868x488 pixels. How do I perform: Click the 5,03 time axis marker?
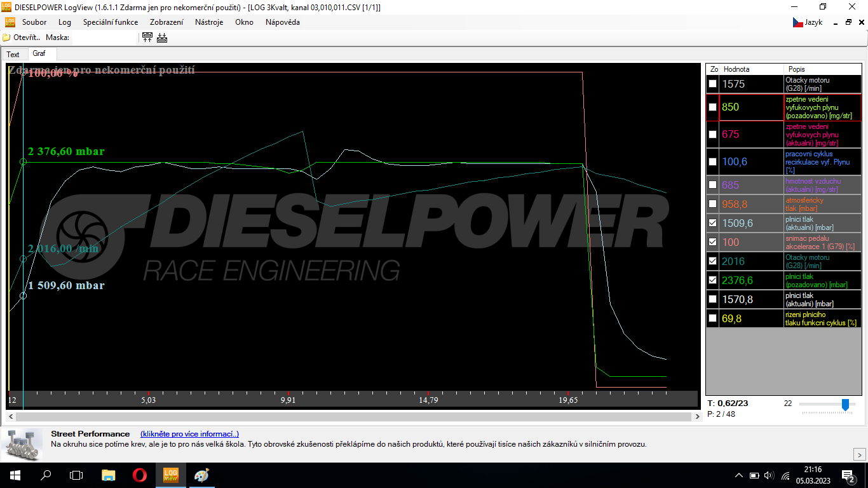click(148, 400)
